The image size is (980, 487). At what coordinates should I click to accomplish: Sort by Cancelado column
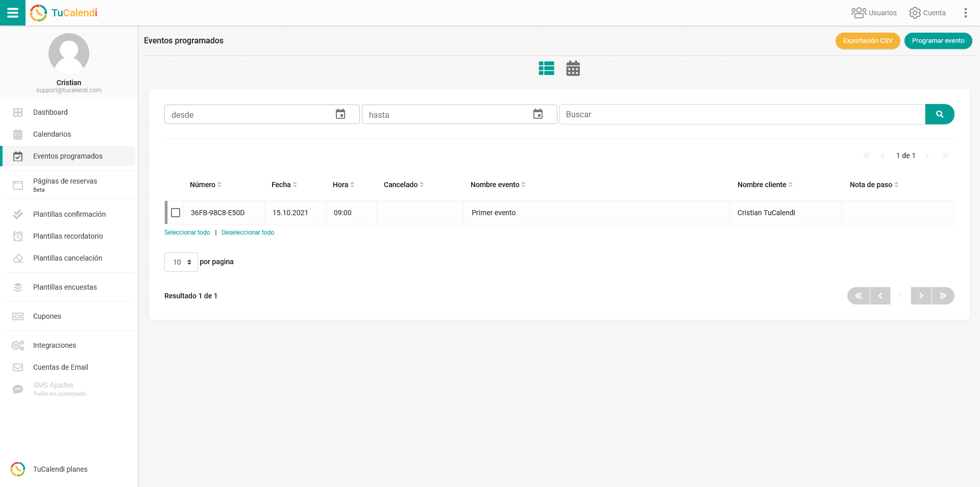(x=404, y=185)
